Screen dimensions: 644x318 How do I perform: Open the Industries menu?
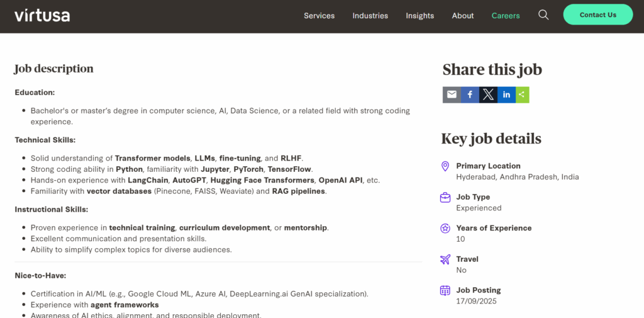[x=370, y=16]
